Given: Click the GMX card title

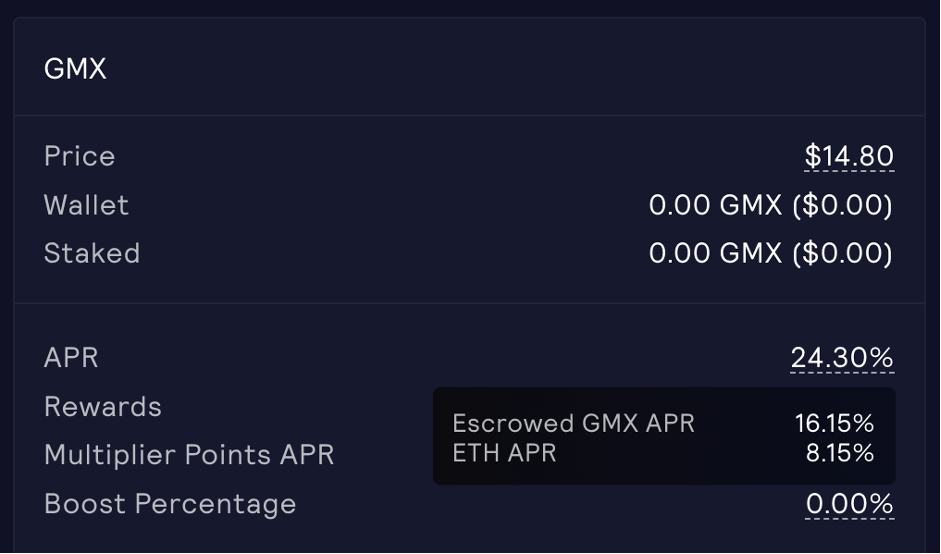Looking at the screenshot, I should coord(75,69).
